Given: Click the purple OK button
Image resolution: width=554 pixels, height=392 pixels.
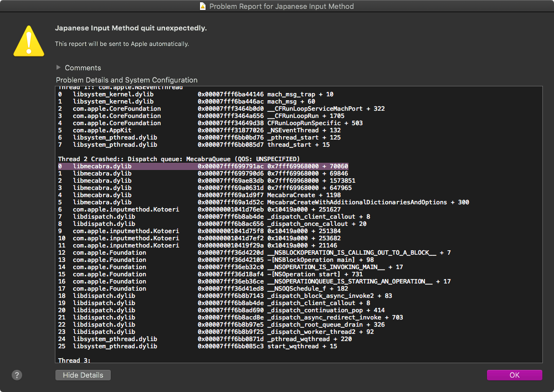Looking at the screenshot, I should point(514,375).
